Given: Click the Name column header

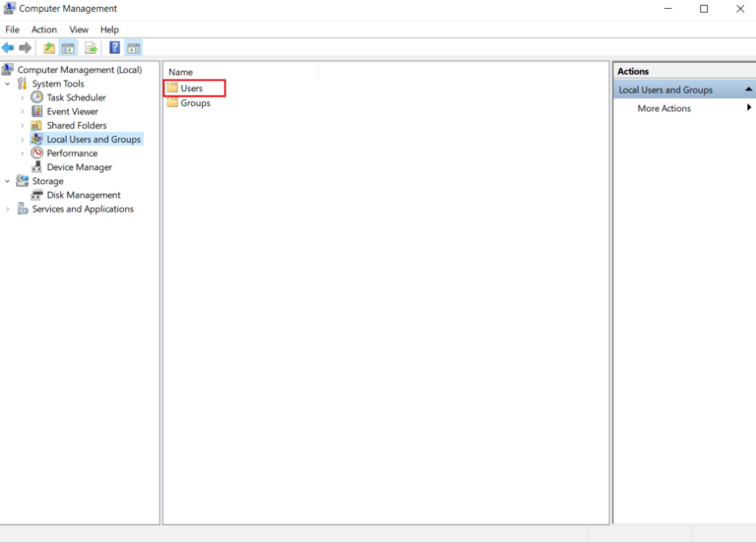Looking at the screenshot, I should [x=241, y=72].
